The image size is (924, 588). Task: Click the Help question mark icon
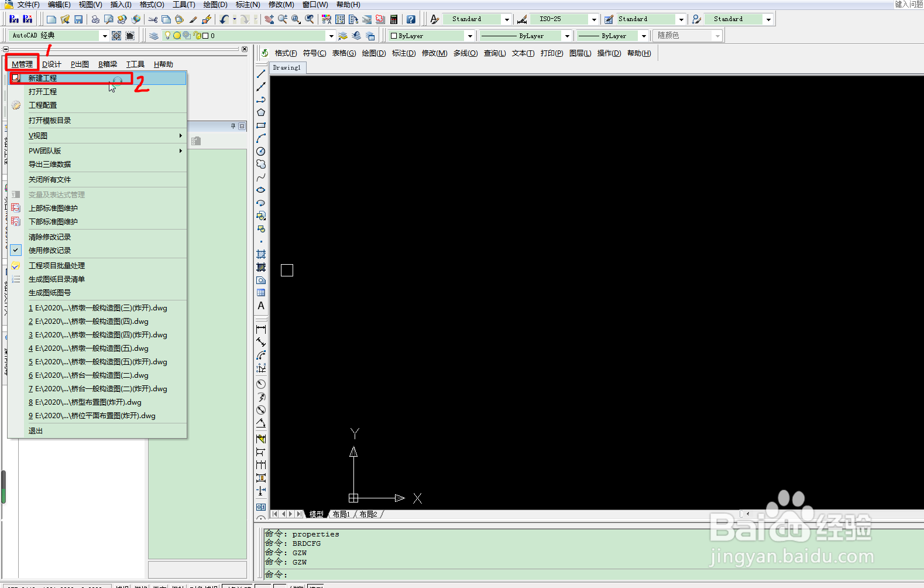click(x=411, y=19)
